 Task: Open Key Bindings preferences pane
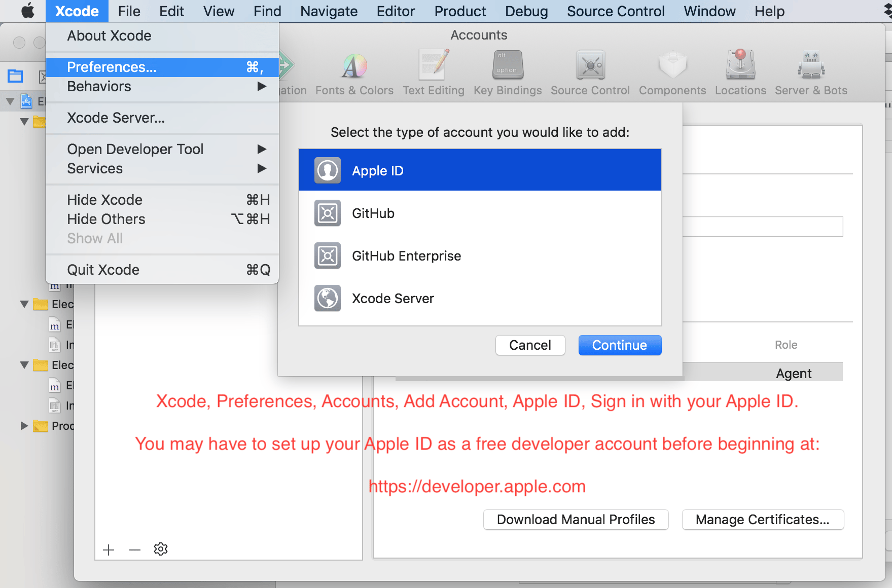pos(508,73)
